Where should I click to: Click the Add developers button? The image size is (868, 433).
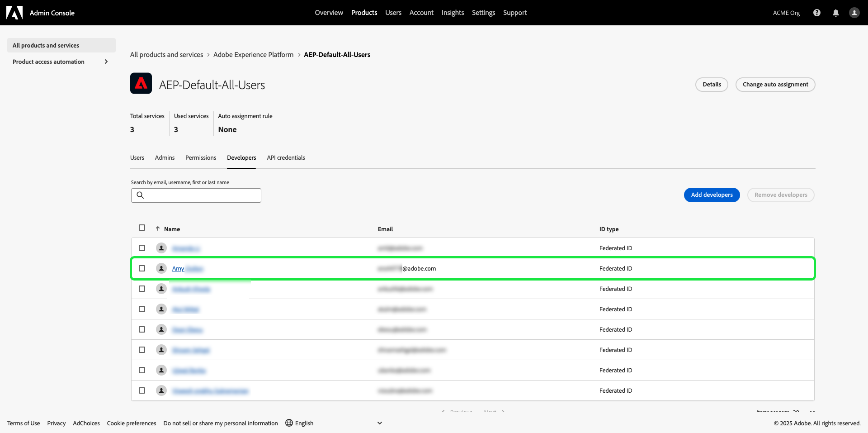click(712, 195)
